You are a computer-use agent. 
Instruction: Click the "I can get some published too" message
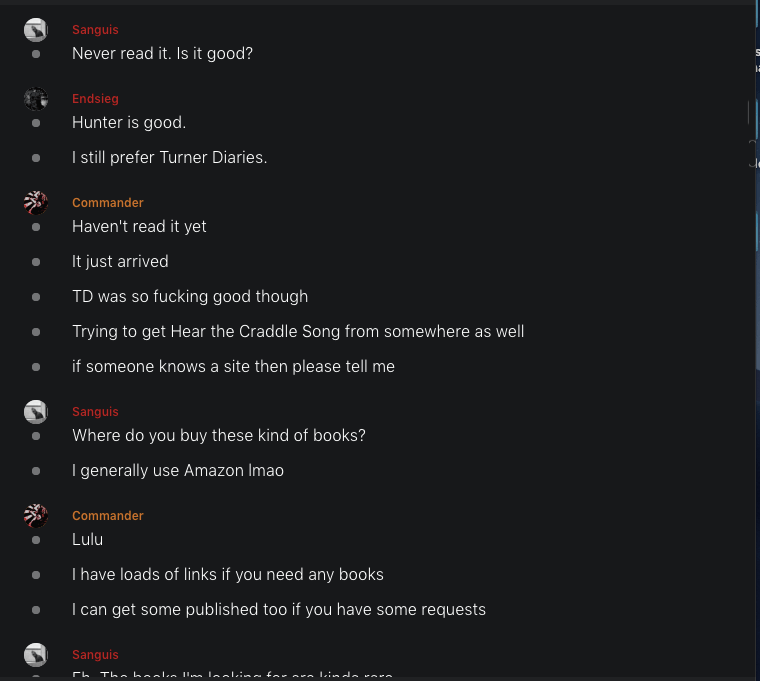[x=279, y=610]
